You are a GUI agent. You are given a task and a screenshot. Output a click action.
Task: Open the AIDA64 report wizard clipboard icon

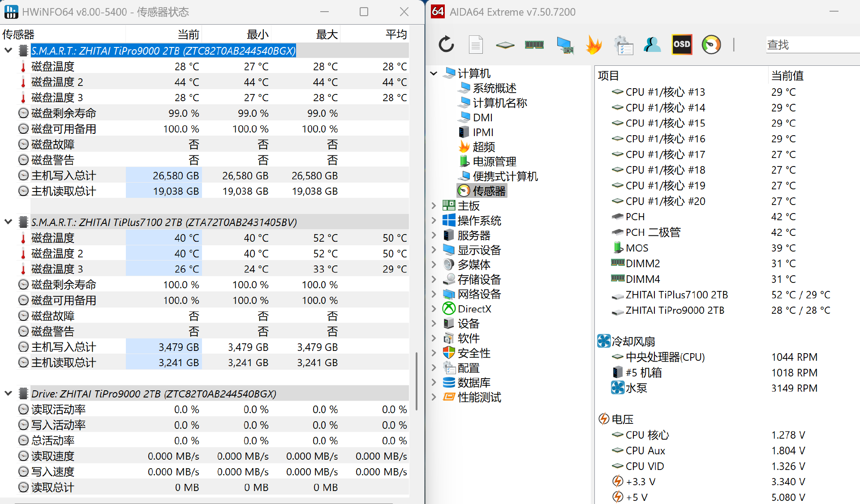pyautogui.click(x=623, y=44)
